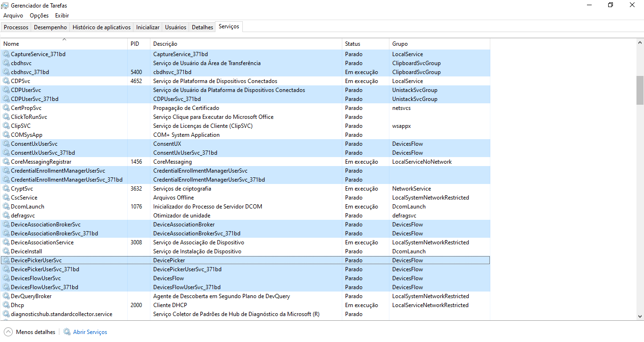Open the Opções menu
Screen dimensions: 644x342
coord(39,16)
